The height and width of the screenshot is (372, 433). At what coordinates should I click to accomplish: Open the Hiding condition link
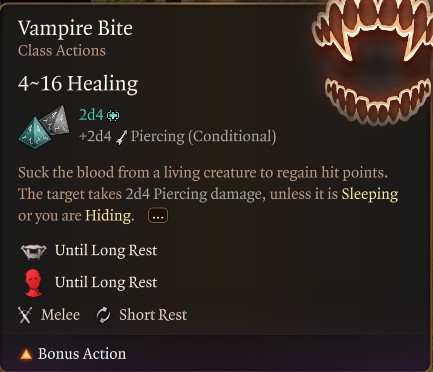point(109,216)
